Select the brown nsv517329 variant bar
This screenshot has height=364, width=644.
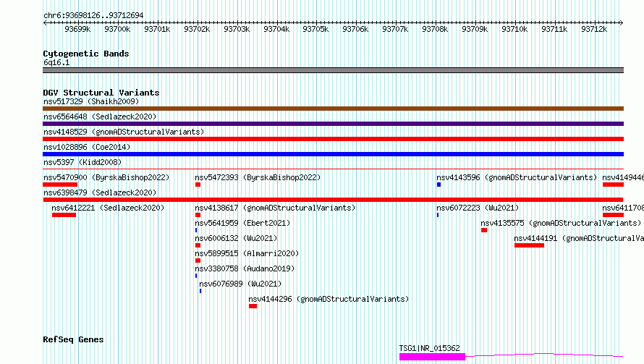[333, 109]
